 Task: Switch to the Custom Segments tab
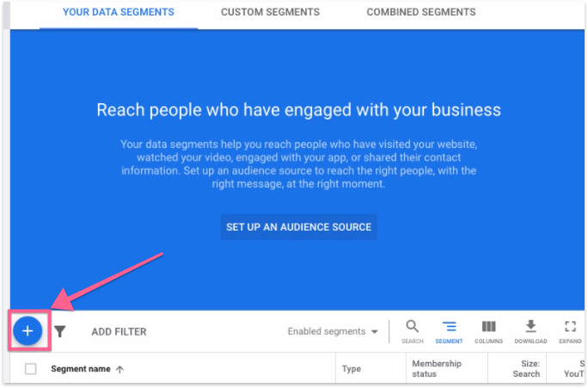(270, 13)
